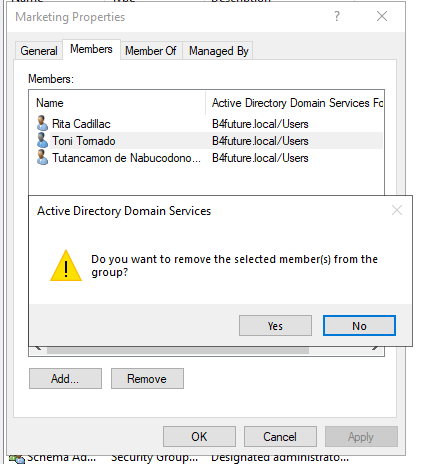Open the General tab

pos(39,51)
